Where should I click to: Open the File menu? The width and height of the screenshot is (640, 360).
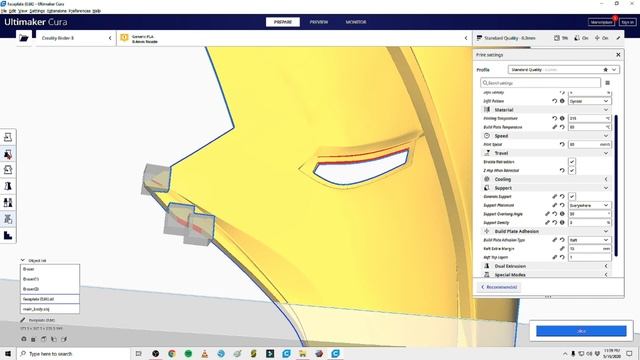4,11
